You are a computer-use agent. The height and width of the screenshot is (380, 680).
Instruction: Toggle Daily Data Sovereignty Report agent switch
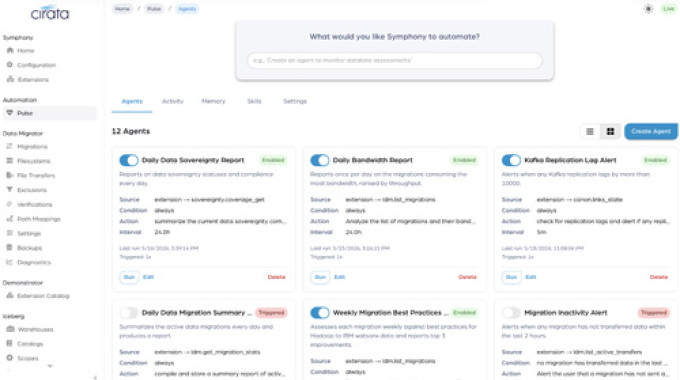coord(129,160)
